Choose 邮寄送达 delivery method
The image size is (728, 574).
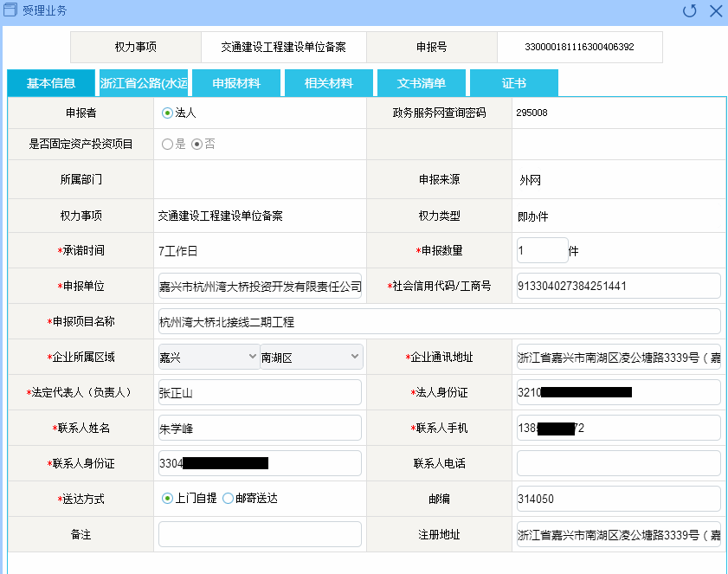[x=228, y=498]
